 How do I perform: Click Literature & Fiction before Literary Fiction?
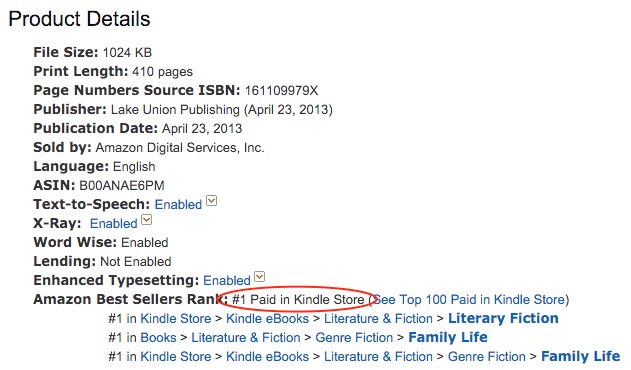pos(378,318)
